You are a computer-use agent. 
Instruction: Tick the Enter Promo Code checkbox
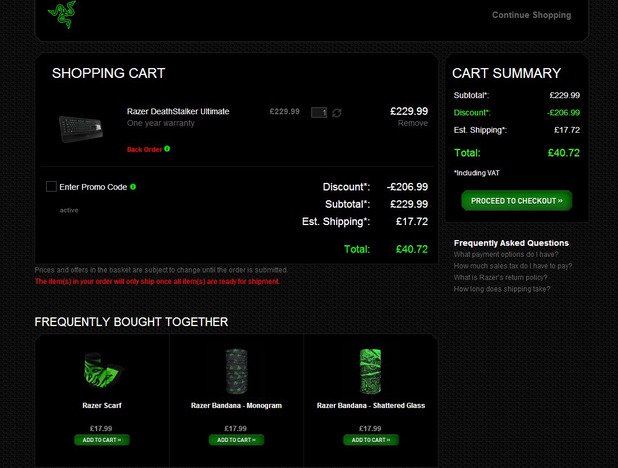[51, 186]
